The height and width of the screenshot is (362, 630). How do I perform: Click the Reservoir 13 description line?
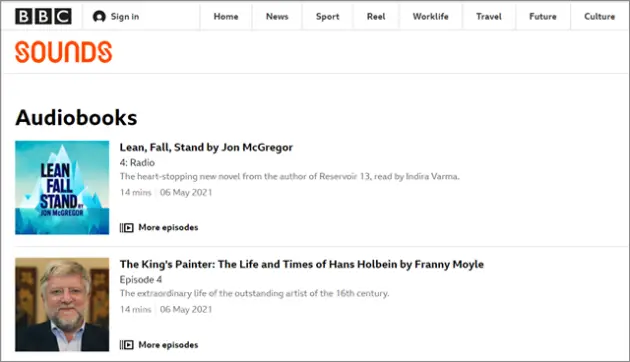tap(290, 176)
